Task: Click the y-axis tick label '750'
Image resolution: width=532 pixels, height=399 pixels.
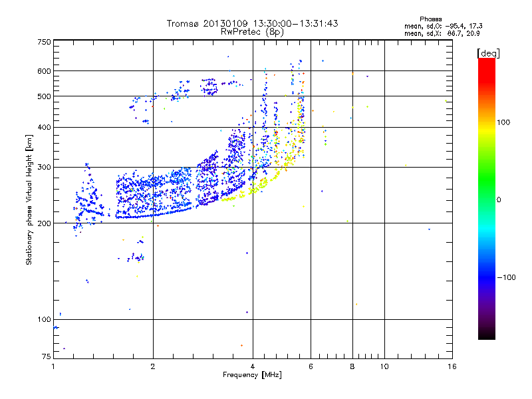Action: [45, 42]
